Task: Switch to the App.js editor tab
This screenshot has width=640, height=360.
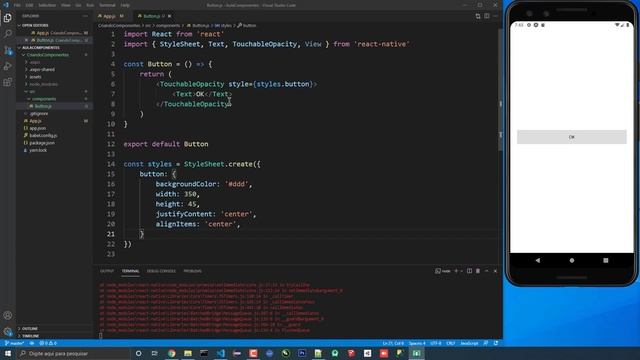Action: coord(111,16)
